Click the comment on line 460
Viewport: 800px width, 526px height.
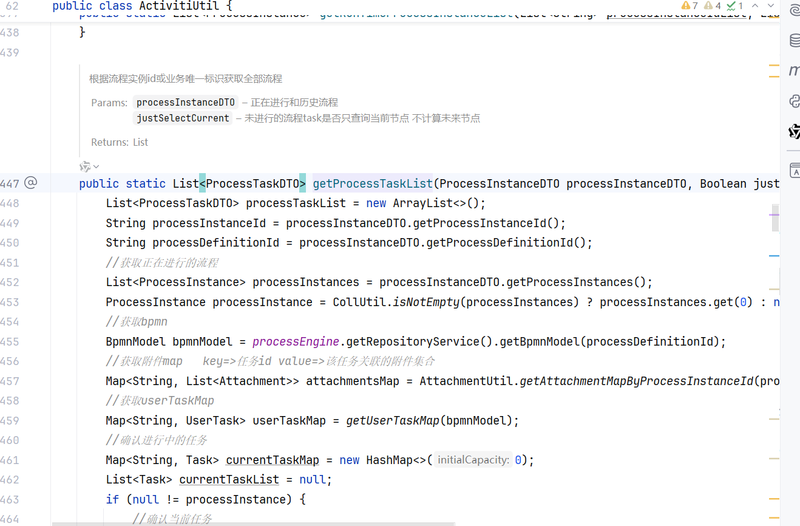tap(156, 440)
